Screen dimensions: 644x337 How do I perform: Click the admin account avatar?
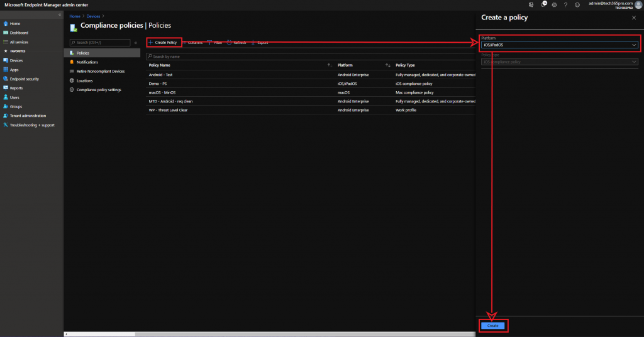click(638, 4)
